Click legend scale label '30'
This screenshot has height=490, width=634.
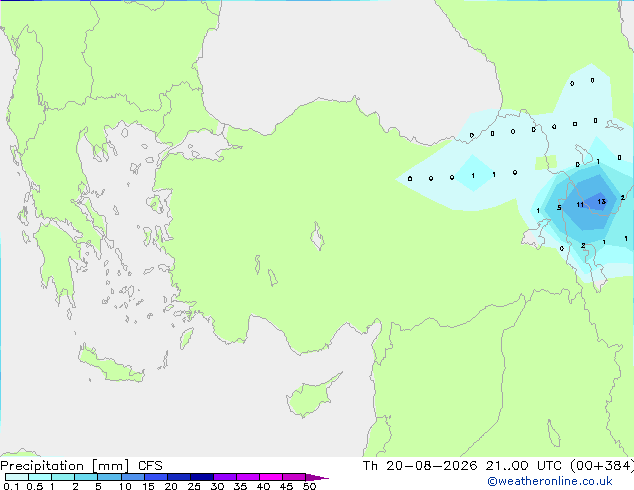[x=217, y=486]
